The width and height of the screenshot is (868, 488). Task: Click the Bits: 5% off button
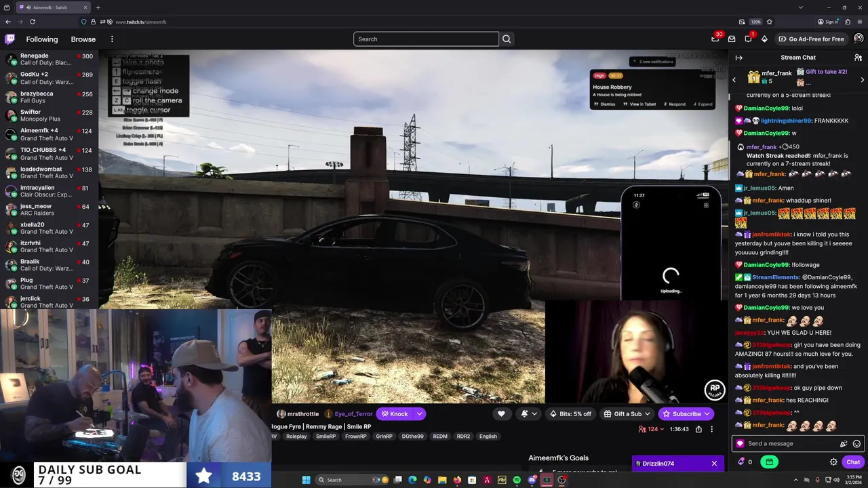click(570, 413)
